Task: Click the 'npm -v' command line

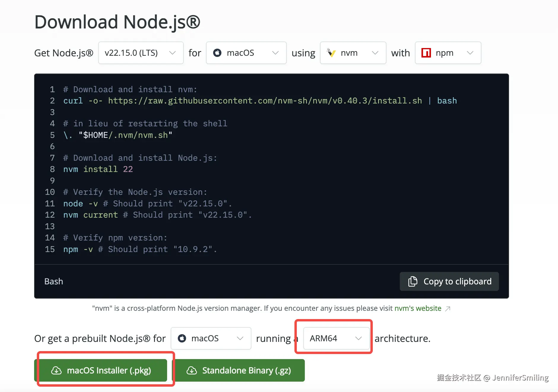Action: [140, 249]
